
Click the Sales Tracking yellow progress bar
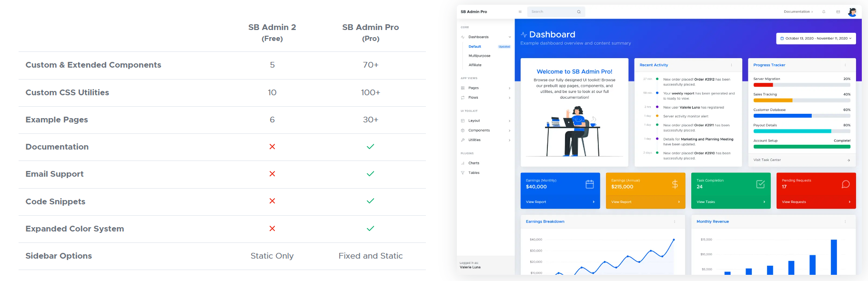(x=773, y=100)
